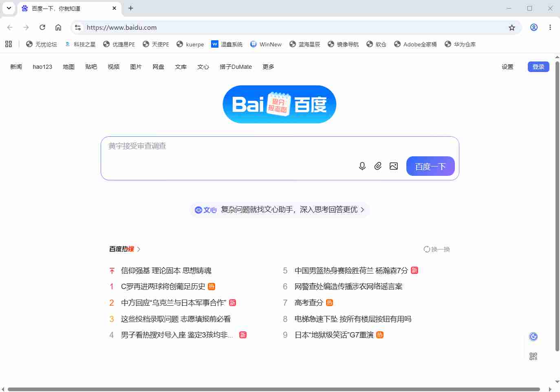
Task: Click the forward navigation arrow
Action: coord(26,27)
